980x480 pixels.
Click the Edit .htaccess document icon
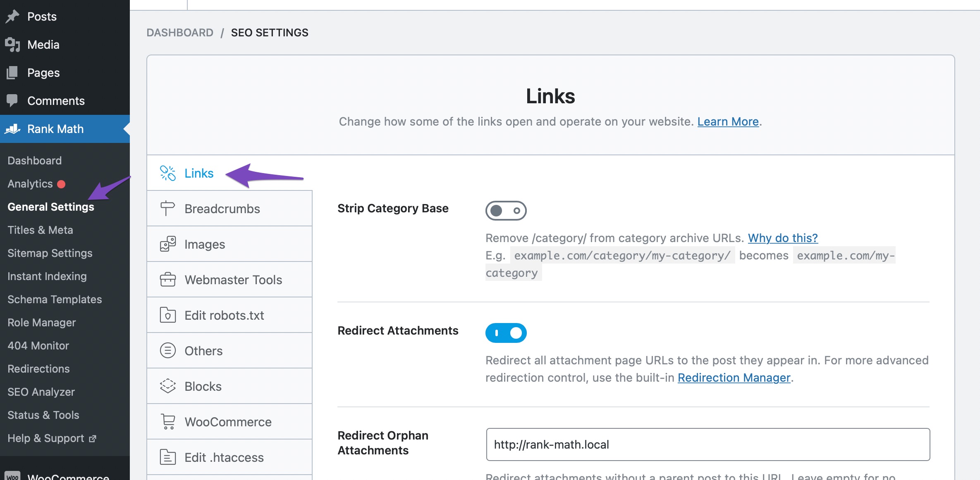(168, 457)
